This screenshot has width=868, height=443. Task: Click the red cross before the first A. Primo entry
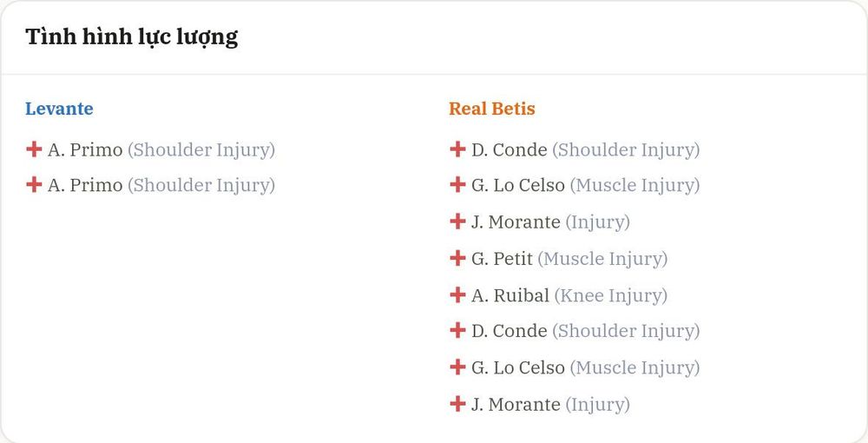click(x=34, y=149)
